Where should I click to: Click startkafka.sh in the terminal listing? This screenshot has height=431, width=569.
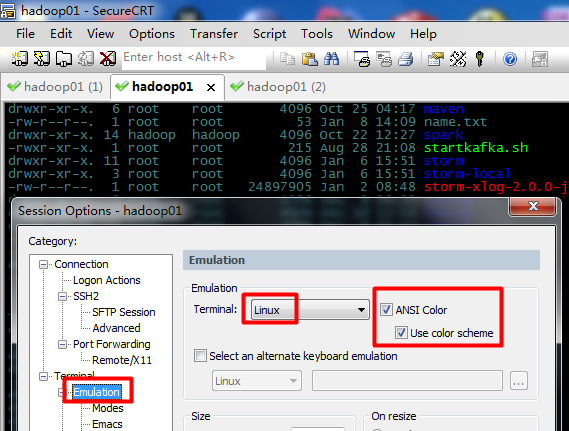[476, 148]
